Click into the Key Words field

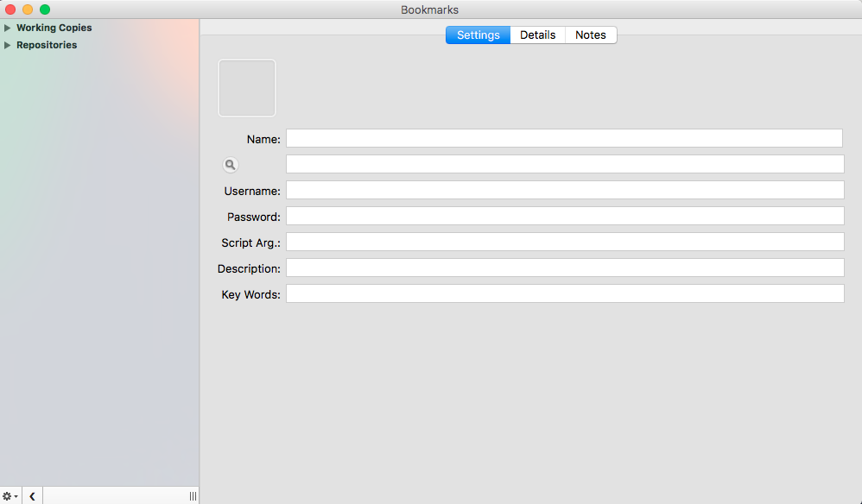click(564, 293)
